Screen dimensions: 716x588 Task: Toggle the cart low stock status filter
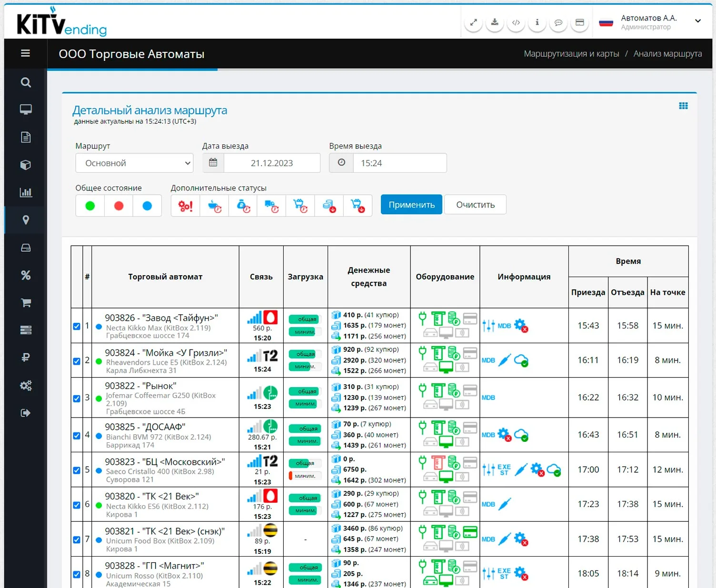pos(358,206)
